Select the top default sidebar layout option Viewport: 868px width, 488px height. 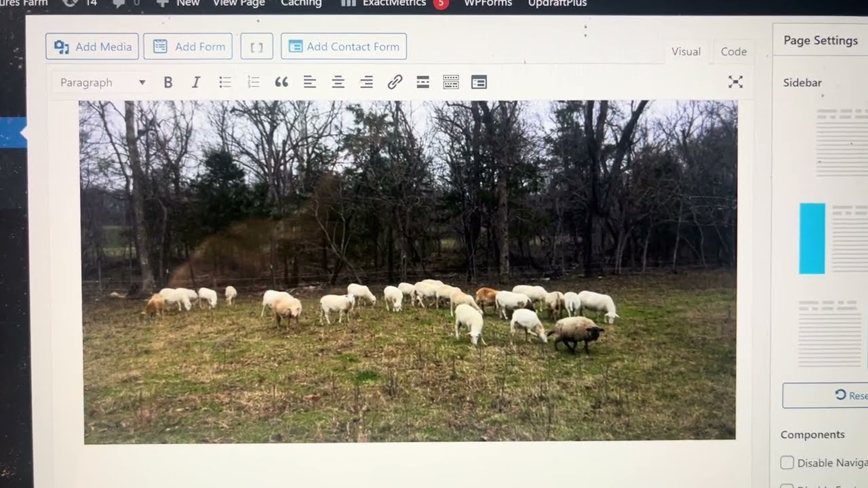842,143
